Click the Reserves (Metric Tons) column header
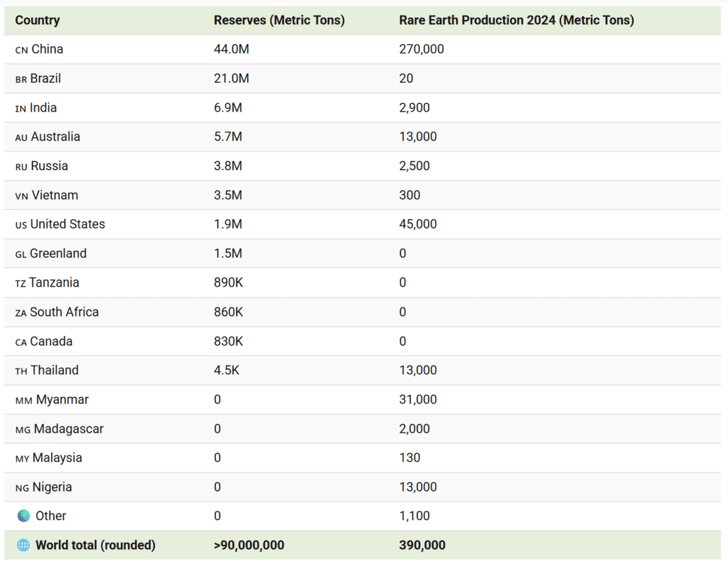The image size is (728, 567). pos(279,20)
